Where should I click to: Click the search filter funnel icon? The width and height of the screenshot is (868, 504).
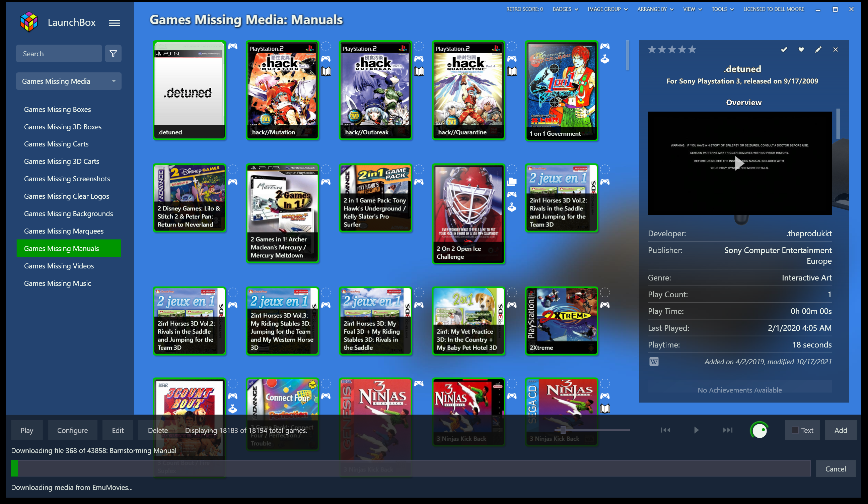113,53
